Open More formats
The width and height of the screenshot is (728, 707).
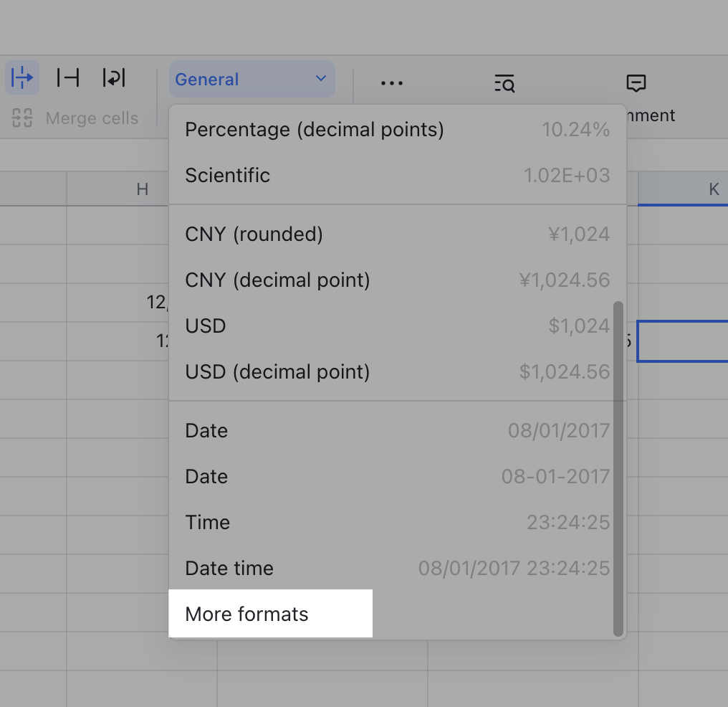[246, 614]
